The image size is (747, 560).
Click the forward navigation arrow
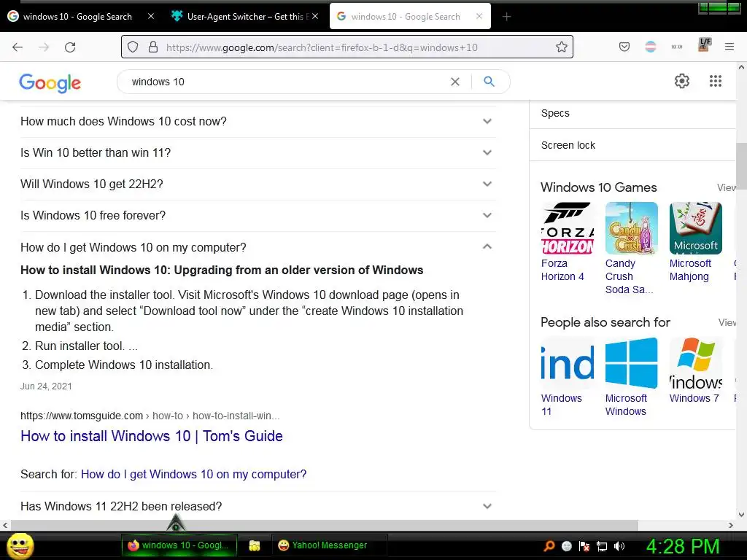(x=44, y=47)
